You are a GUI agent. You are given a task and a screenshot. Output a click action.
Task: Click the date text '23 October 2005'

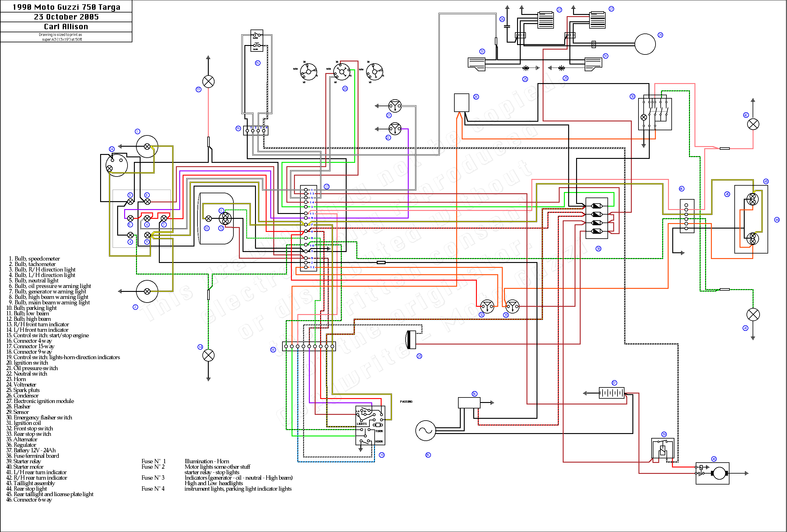66,17
